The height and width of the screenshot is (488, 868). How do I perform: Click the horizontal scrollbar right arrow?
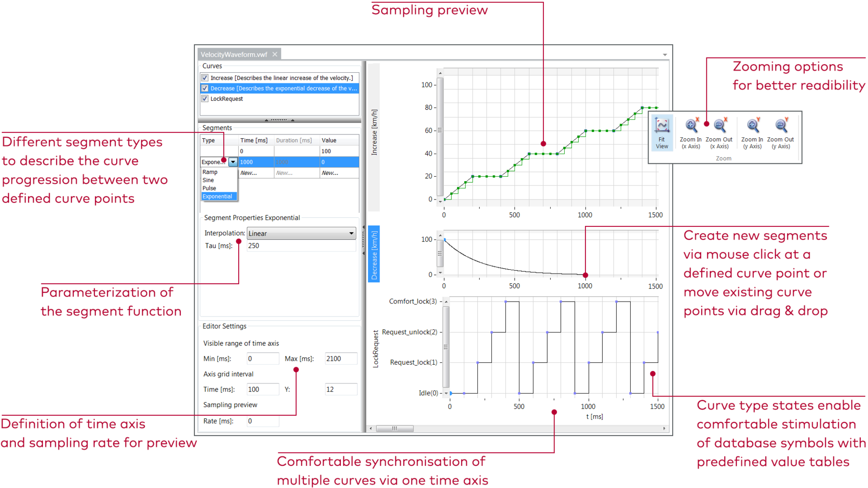(x=664, y=428)
